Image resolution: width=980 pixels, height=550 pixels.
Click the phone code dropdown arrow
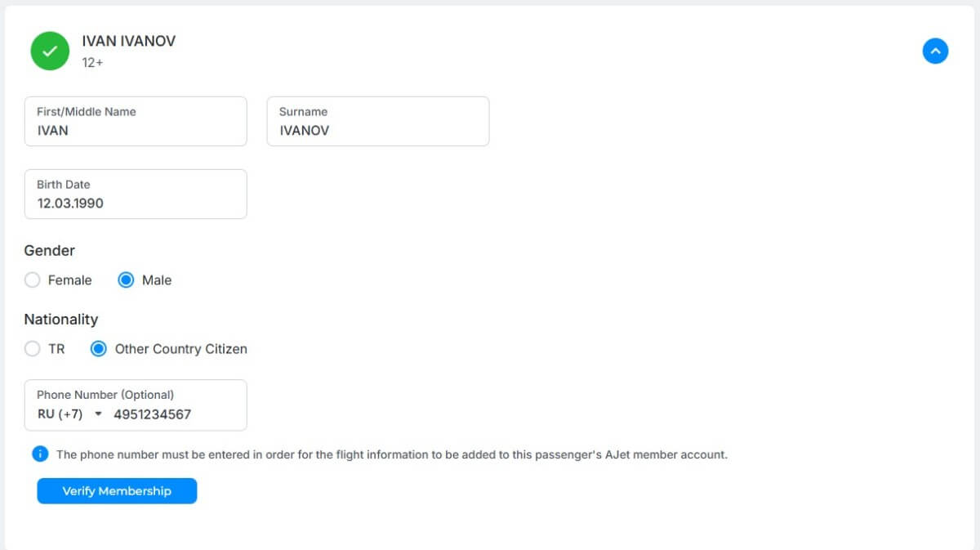pyautogui.click(x=98, y=414)
